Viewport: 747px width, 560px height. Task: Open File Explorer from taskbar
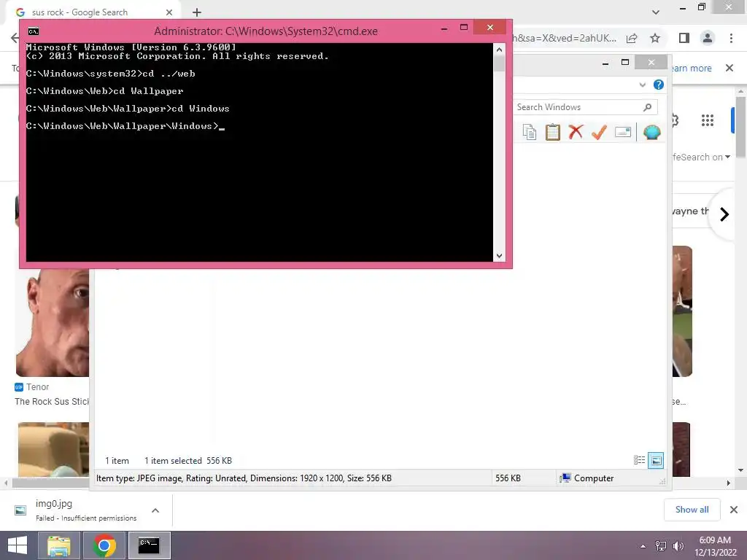tap(59, 545)
